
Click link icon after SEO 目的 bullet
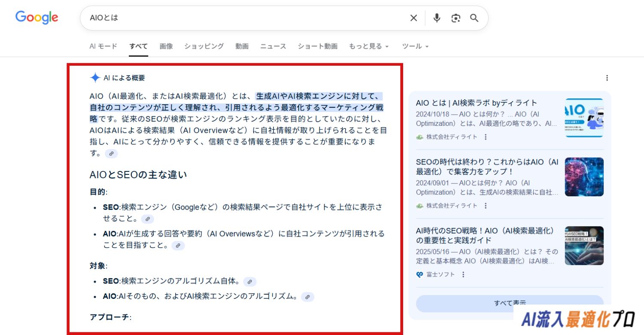[x=147, y=219]
